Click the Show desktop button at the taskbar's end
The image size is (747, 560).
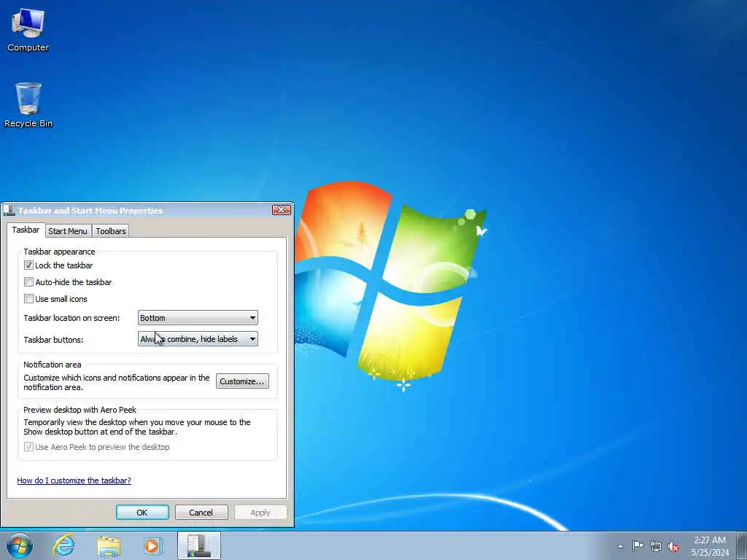[x=742, y=545]
